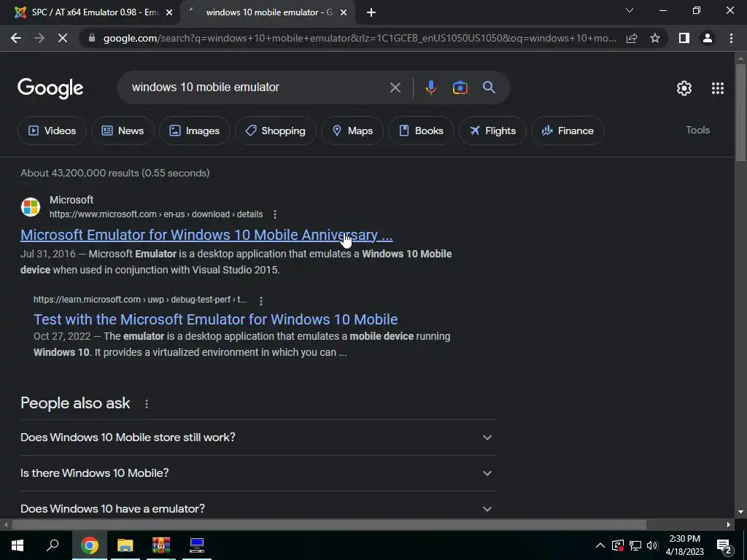Filter results by Books
Viewport: 747px width, 560px height.
point(421,131)
